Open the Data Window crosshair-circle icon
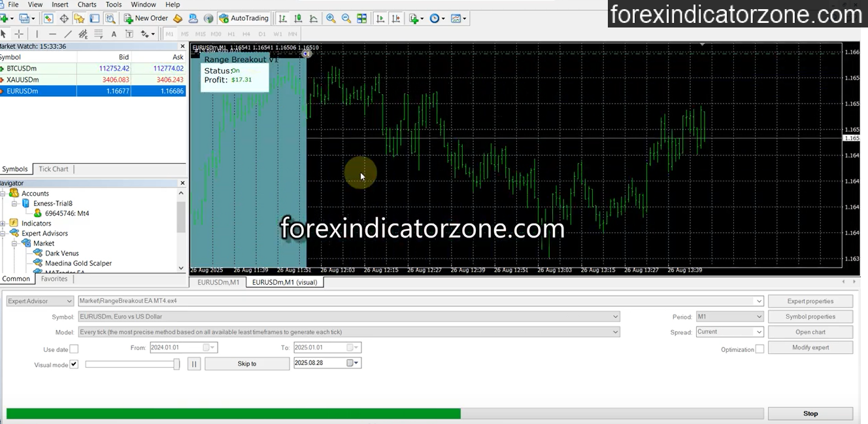This screenshot has width=868, height=424. (64, 18)
